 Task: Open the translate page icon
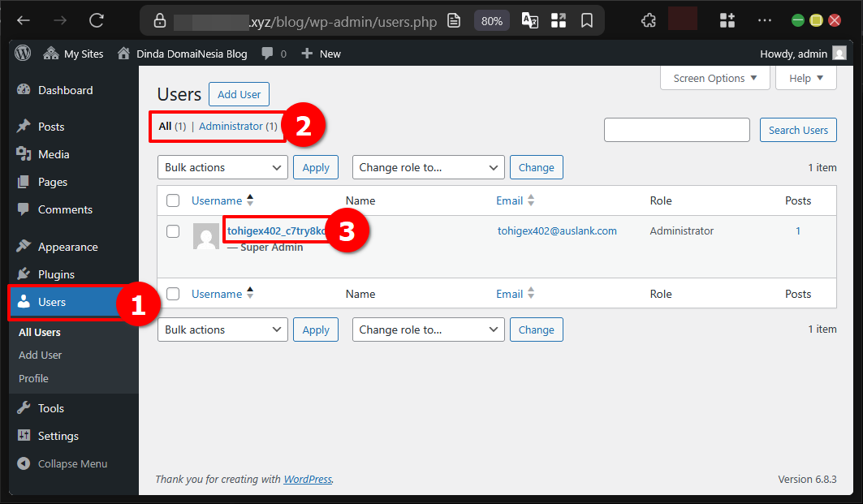(529, 20)
